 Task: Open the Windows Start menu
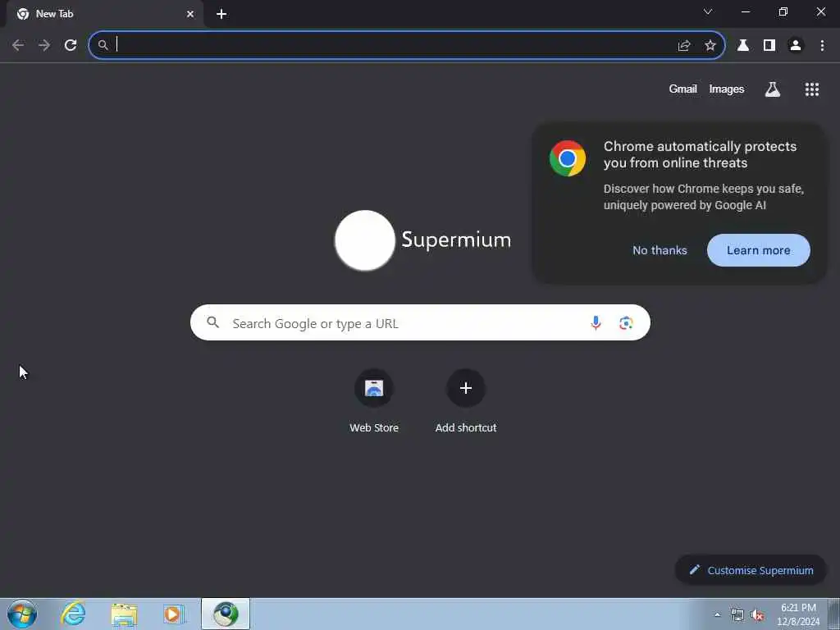22,614
